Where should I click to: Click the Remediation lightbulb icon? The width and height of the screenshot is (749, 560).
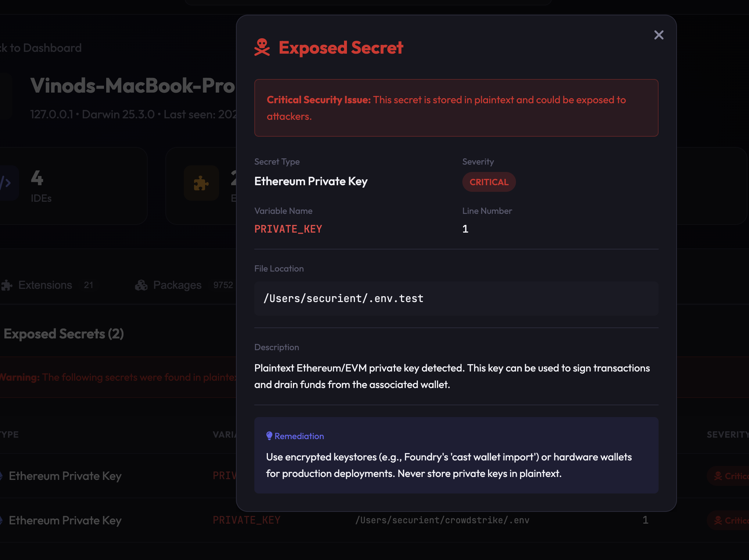click(269, 436)
